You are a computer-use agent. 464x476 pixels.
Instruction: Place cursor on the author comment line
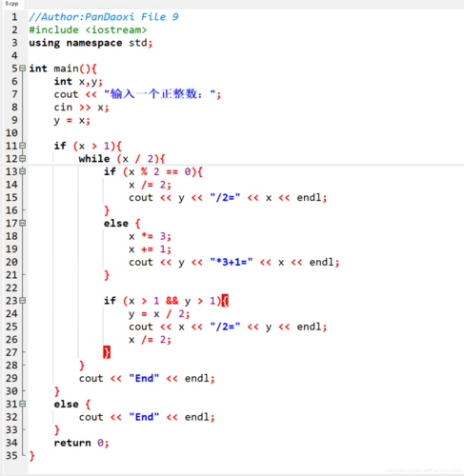tap(104, 17)
